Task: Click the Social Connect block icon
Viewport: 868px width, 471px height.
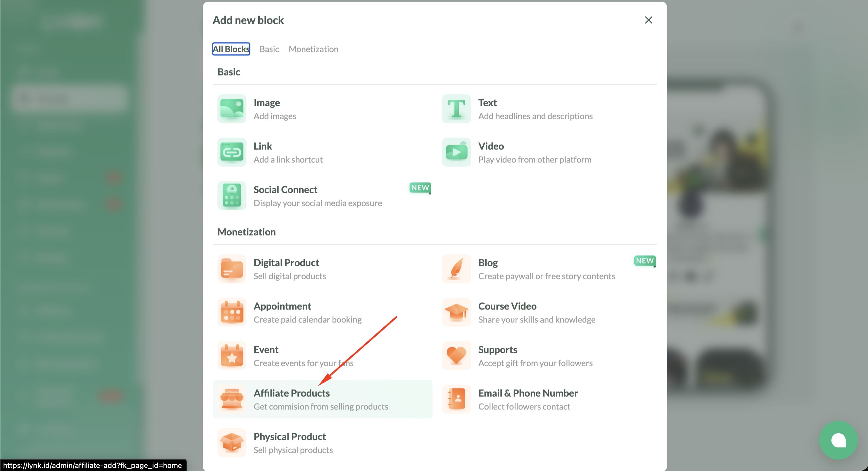Action: coord(232,196)
